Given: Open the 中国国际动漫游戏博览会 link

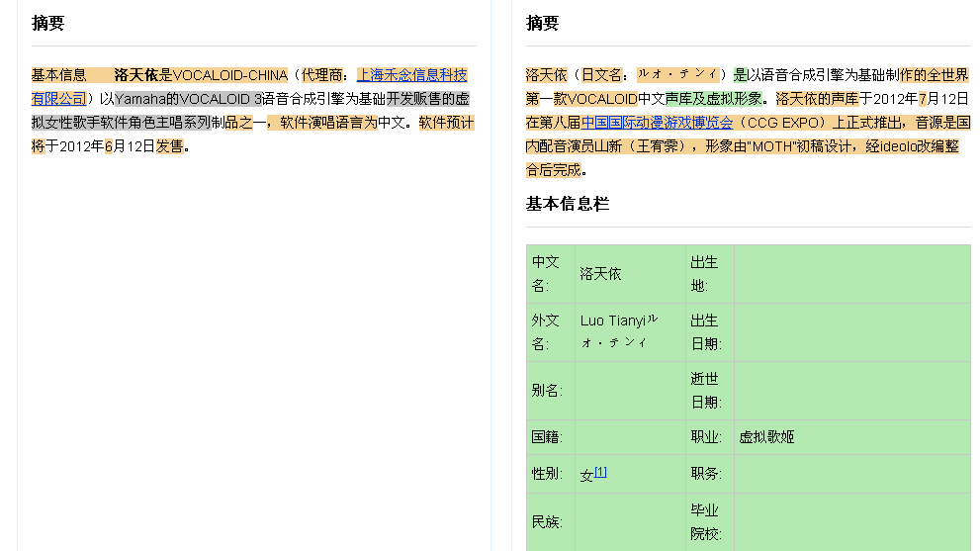Looking at the screenshot, I should (x=657, y=123).
